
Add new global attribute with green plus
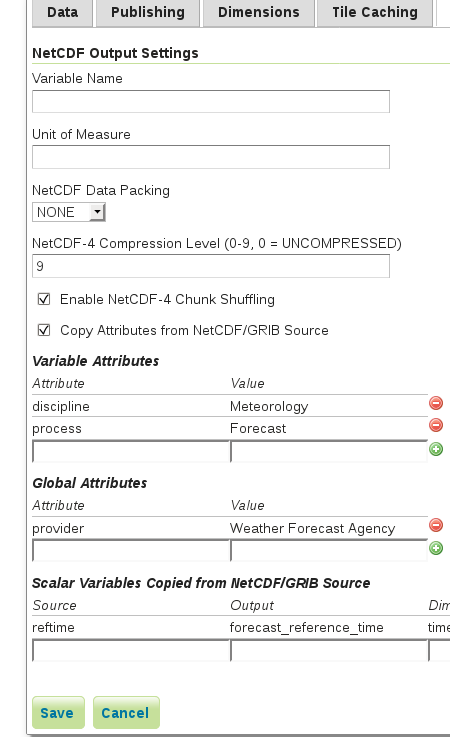point(436,548)
